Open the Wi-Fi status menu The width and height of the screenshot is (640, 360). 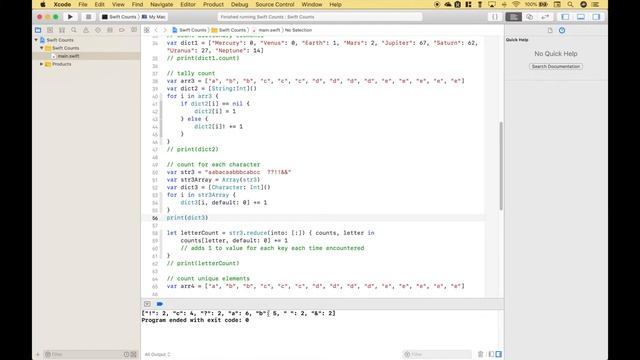(516, 4)
